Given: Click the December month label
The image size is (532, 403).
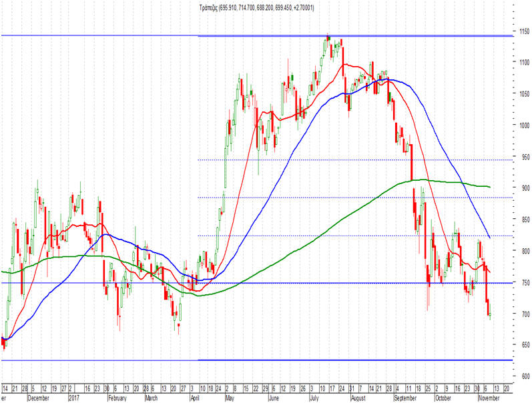Looking at the screenshot, I should (38, 398).
